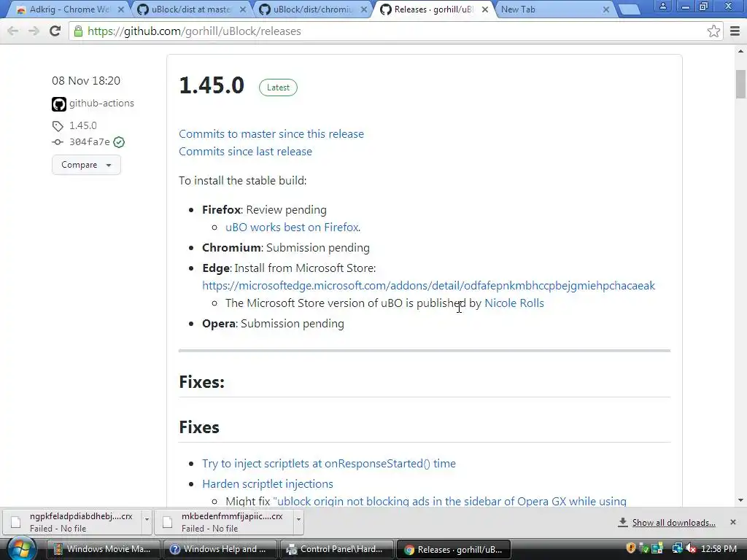
Task: Click the file icon of mkbedenfmmfijapiic crx download
Action: pyautogui.click(x=167, y=522)
